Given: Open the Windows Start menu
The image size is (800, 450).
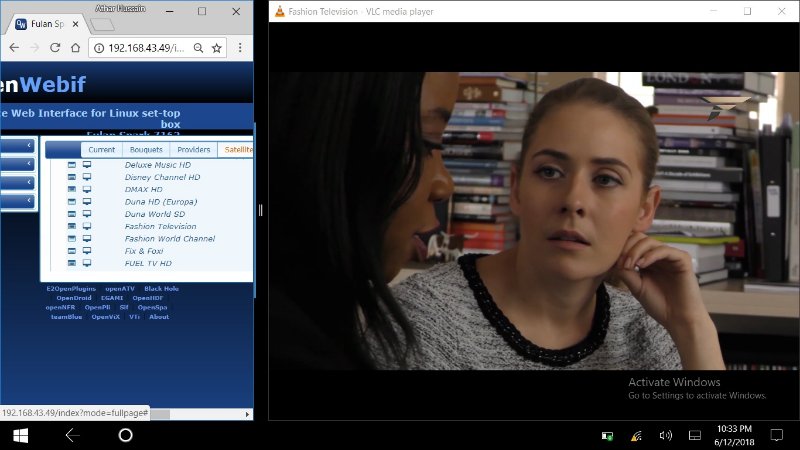Looking at the screenshot, I should click(x=19, y=435).
